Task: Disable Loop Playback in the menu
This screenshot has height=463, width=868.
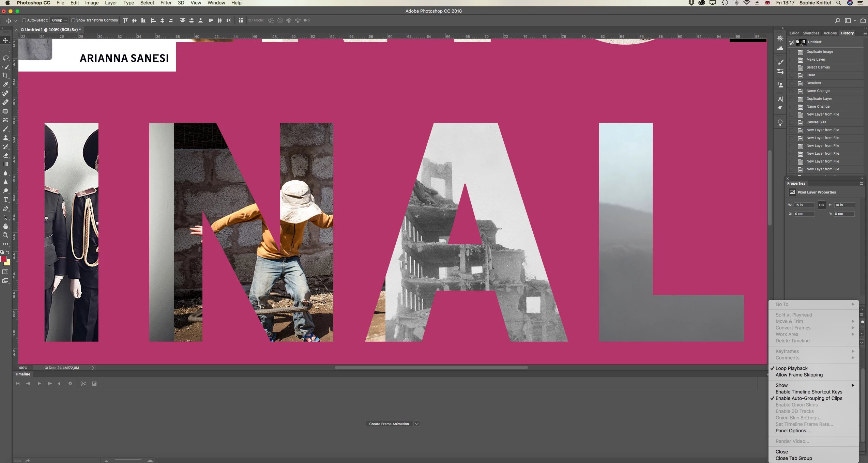Action: point(791,368)
